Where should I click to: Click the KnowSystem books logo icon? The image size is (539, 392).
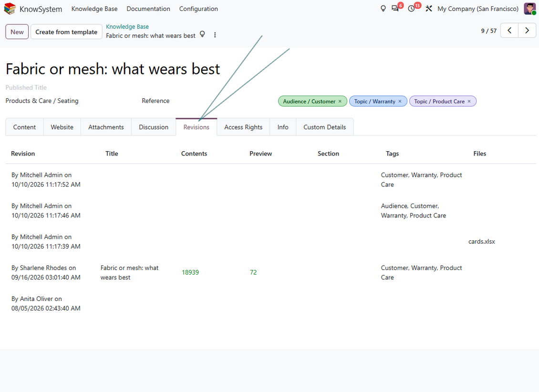tap(10, 9)
